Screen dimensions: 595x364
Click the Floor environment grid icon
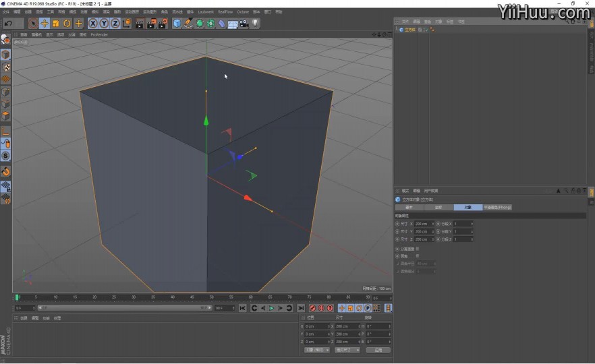click(233, 24)
